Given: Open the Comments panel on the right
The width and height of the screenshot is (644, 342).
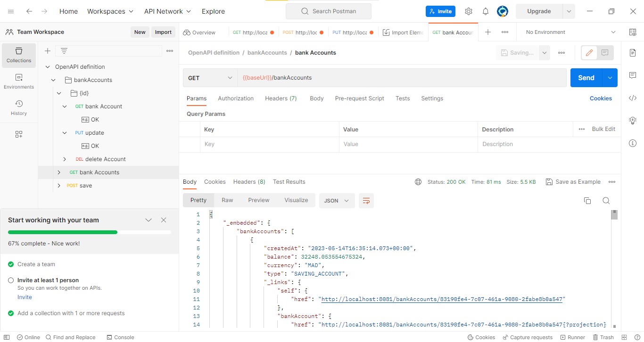Looking at the screenshot, I should 632,75.
